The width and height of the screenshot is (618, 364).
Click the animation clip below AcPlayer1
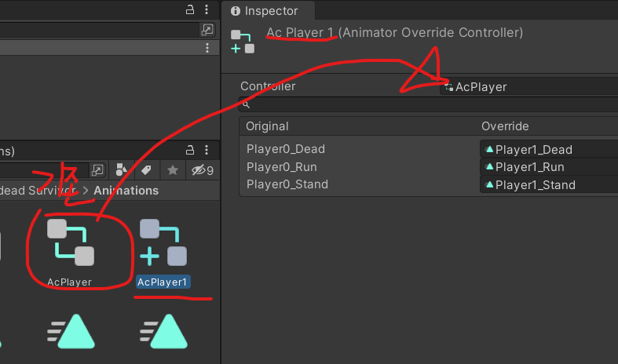click(163, 333)
